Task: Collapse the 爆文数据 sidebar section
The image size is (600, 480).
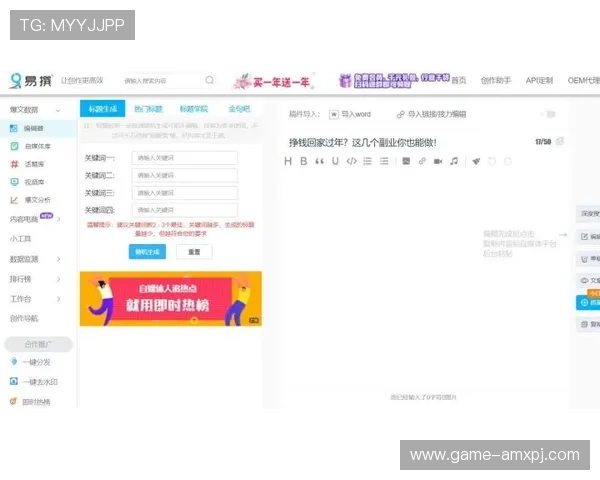Action: click(x=58, y=110)
